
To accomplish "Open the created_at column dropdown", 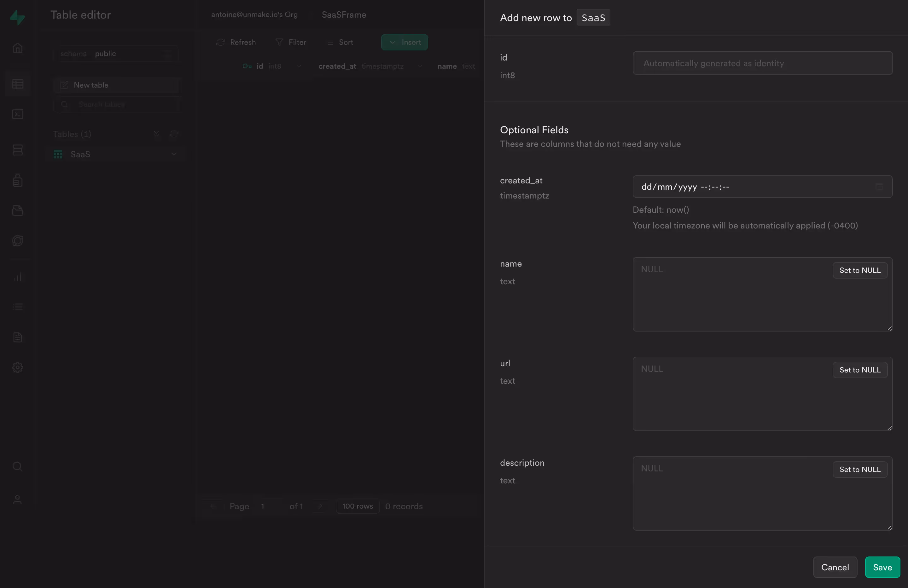I will point(420,66).
